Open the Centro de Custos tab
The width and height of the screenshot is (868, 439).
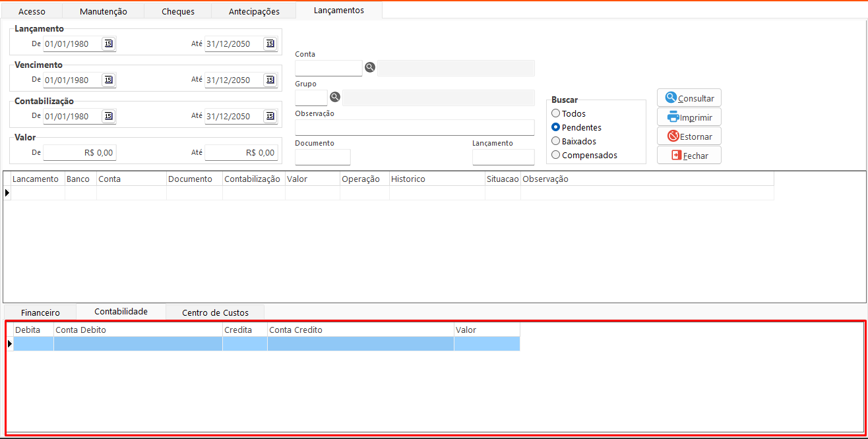[x=215, y=312]
